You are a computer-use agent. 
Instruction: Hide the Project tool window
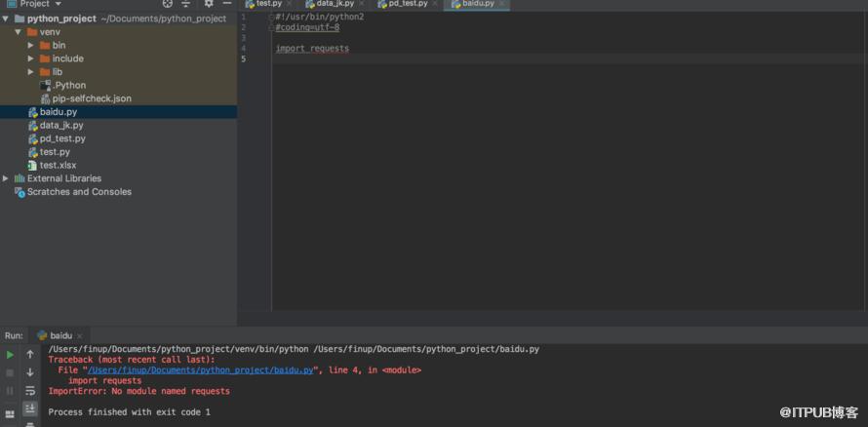[x=227, y=3]
